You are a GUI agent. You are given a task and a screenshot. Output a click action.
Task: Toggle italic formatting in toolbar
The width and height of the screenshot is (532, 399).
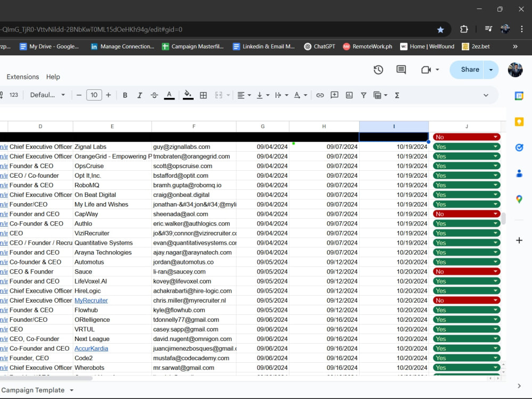(139, 95)
